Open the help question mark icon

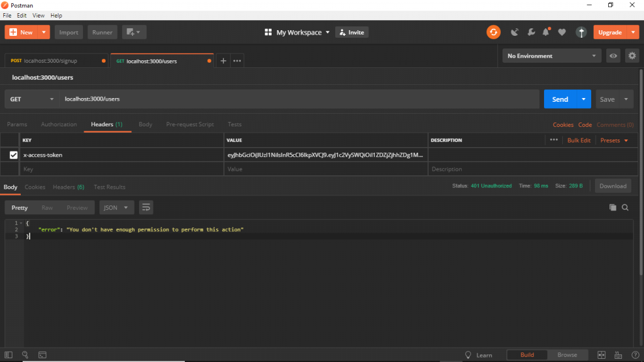pyautogui.click(x=635, y=355)
